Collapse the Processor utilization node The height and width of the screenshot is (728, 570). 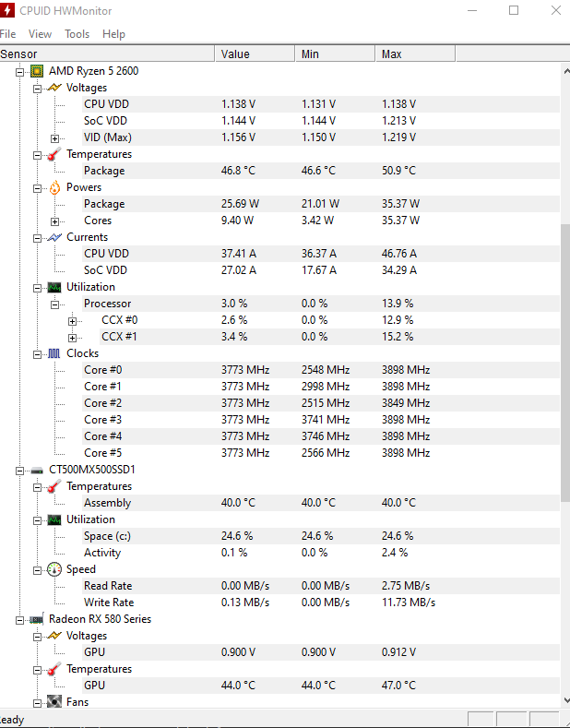pos(54,304)
